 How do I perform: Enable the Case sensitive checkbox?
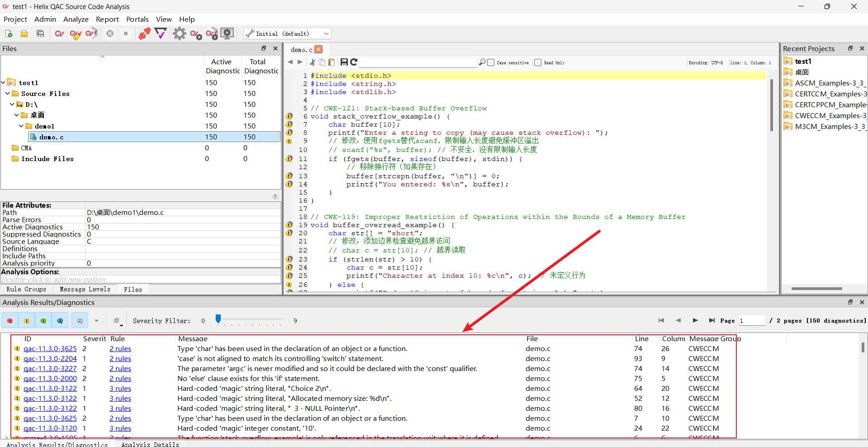click(x=491, y=62)
